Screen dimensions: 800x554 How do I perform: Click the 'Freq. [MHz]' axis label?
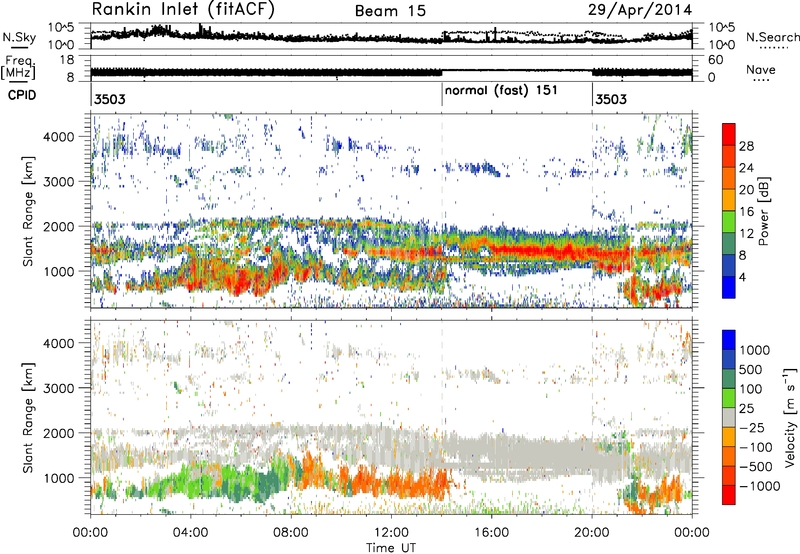[x=19, y=68]
